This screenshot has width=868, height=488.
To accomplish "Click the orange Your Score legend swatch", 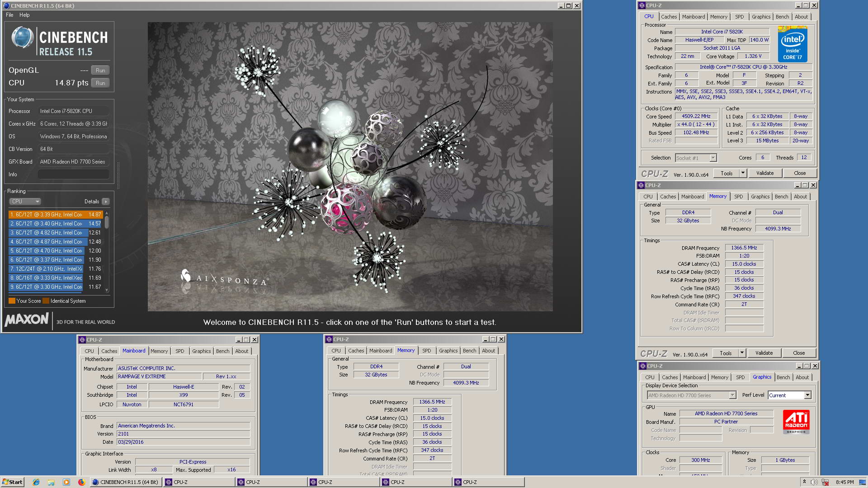I will click(12, 301).
